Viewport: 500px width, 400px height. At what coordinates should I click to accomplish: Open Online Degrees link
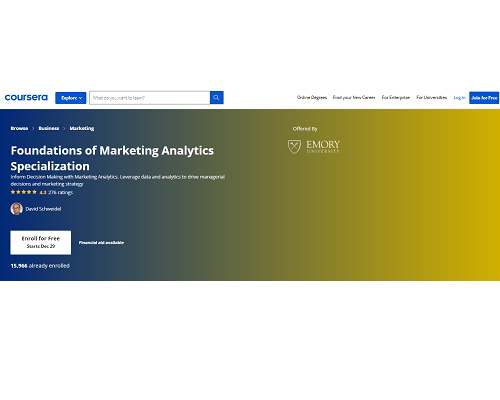[x=312, y=98]
